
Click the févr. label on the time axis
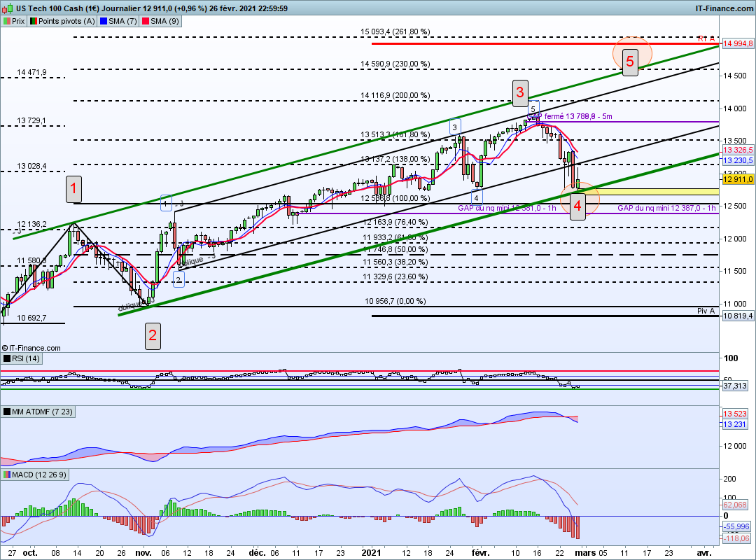[x=481, y=553]
